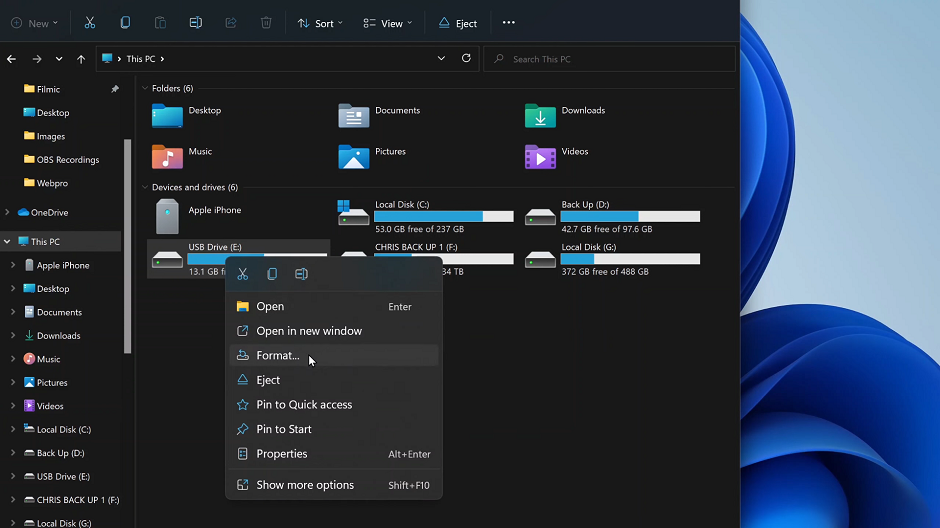Select the Apple iPhone device icon
The width and height of the screenshot is (940, 528).
click(x=167, y=216)
